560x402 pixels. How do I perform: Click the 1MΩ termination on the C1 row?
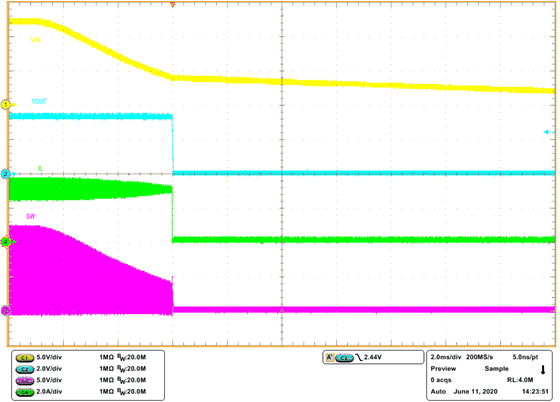pyautogui.click(x=106, y=357)
